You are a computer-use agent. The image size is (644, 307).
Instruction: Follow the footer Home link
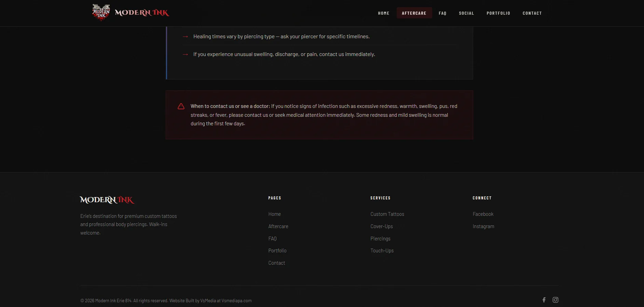275,214
